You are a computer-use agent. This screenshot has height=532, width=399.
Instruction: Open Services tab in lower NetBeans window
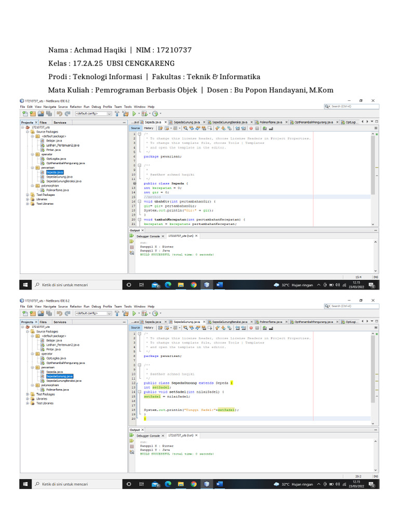[x=60, y=322]
